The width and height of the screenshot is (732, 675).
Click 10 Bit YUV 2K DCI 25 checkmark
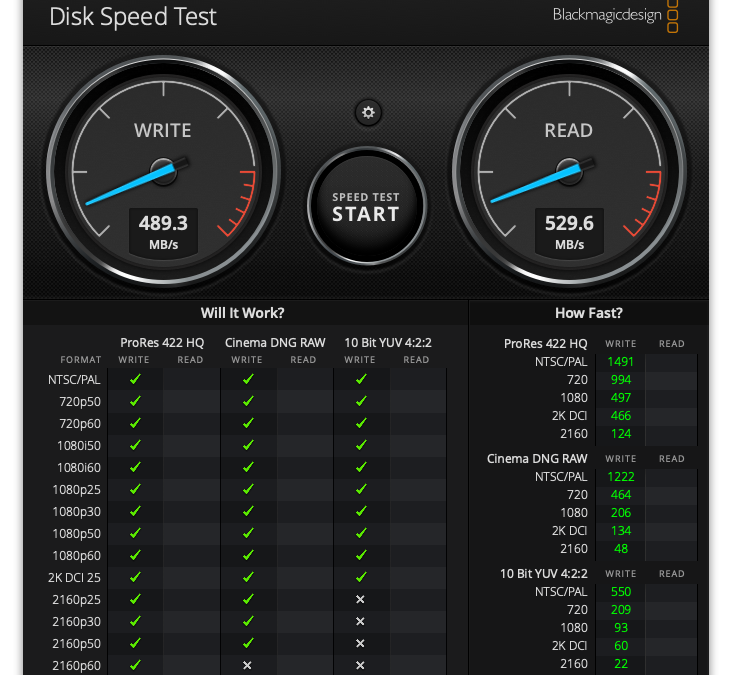[x=360, y=578]
